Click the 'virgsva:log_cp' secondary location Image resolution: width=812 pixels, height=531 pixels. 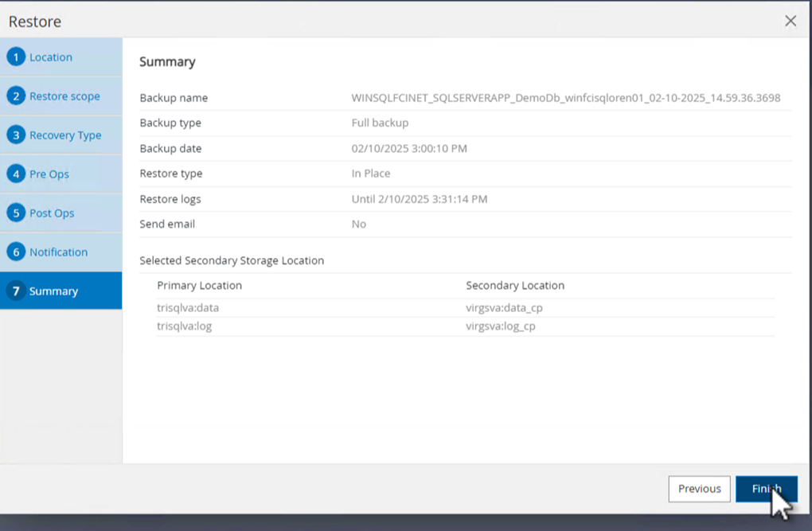500,326
